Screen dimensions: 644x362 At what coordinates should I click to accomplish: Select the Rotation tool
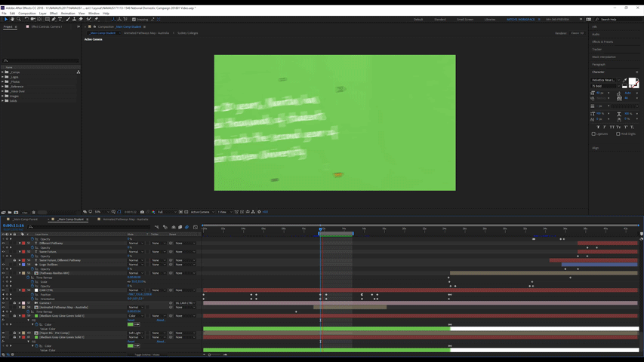(26, 20)
